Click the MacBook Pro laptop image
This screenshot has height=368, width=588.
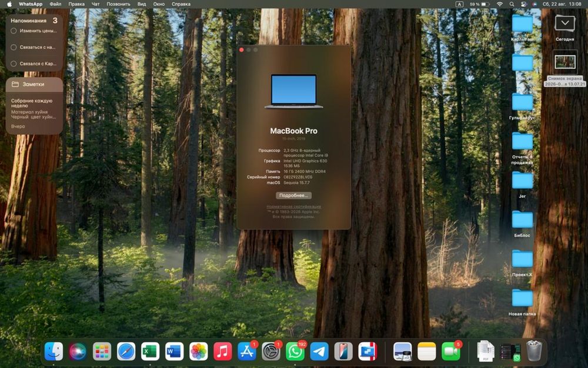(x=293, y=92)
